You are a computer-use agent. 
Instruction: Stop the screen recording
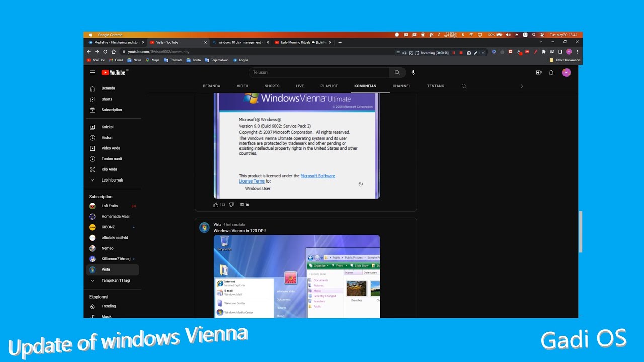tap(461, 53)
